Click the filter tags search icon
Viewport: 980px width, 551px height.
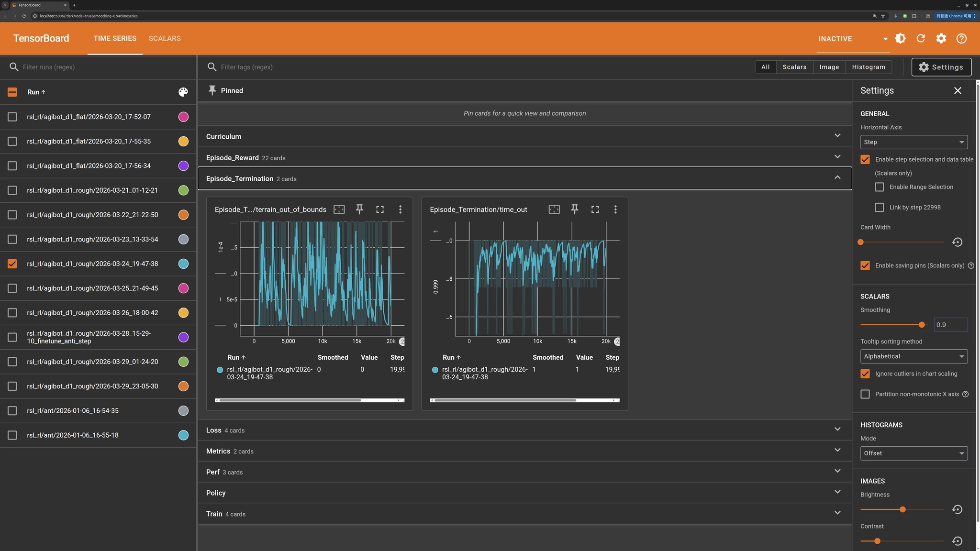[212, 67]
